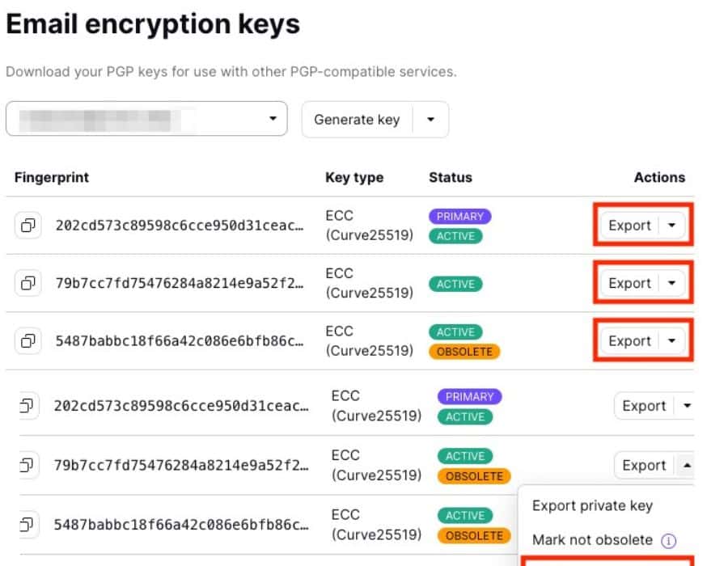Click copy icon in the last 5487 row

coord(27,525)
